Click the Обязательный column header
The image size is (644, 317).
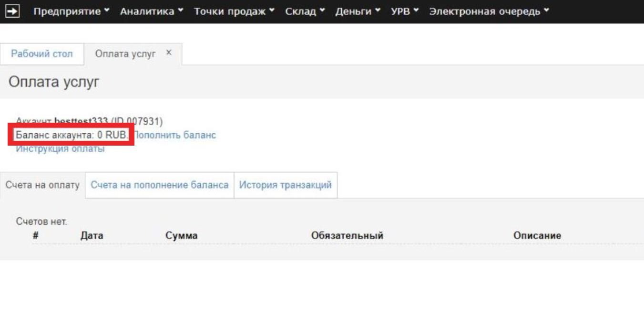tap(347, 235)
